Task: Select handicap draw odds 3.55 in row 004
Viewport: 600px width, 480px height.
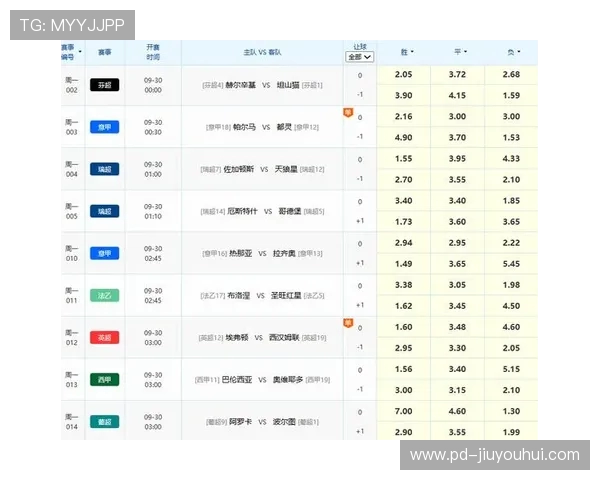Action: click(457, 180)
